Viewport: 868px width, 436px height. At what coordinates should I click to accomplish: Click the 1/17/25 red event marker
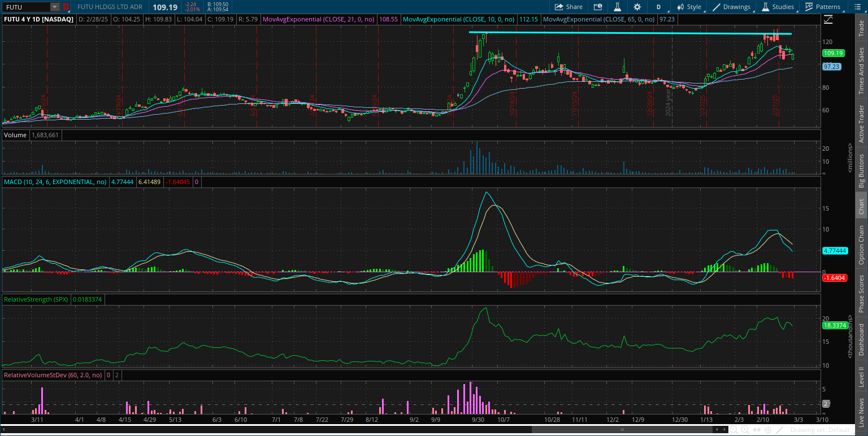[x=703, y=105]
